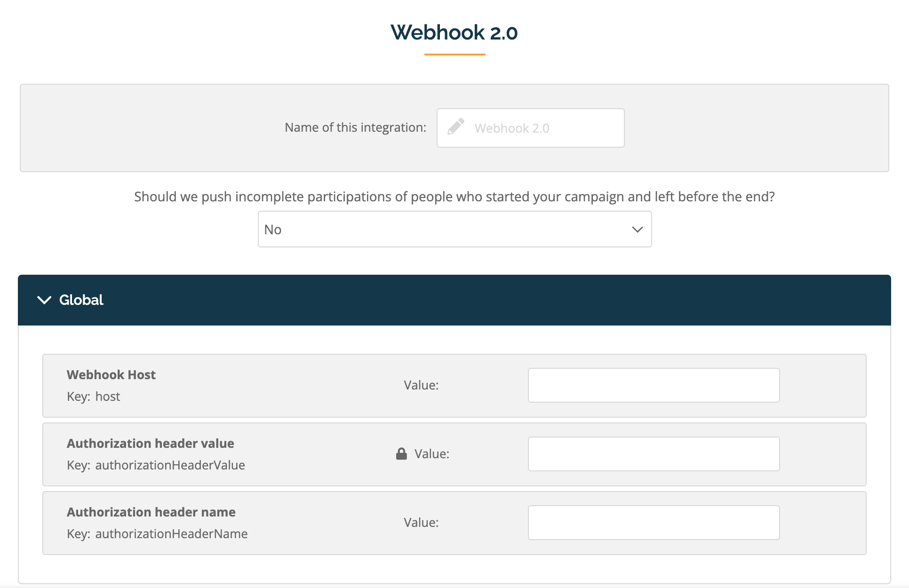The width and height of the screenshot is (909, 588).
Task: Click the 'Key: host' text
Action: [x=93, y=397]
